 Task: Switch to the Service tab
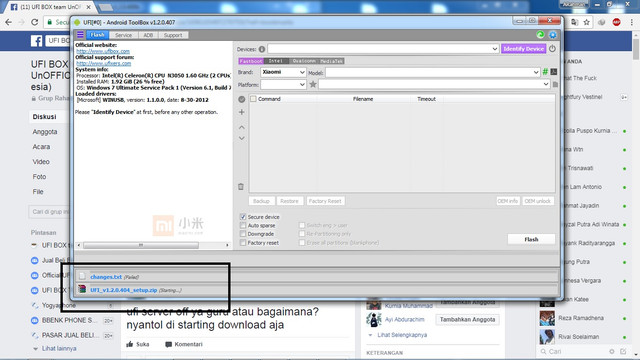pyautogui.click(x=123, y=35)
